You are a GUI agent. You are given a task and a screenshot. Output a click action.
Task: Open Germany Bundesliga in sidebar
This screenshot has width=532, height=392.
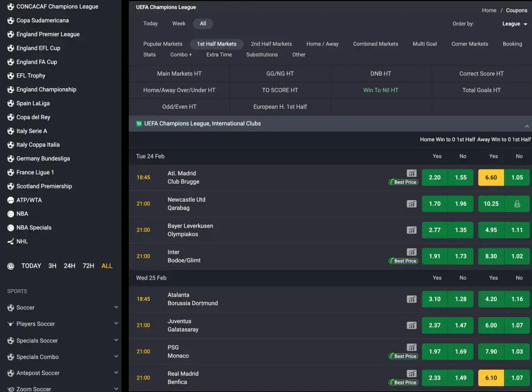click(43, 158)
